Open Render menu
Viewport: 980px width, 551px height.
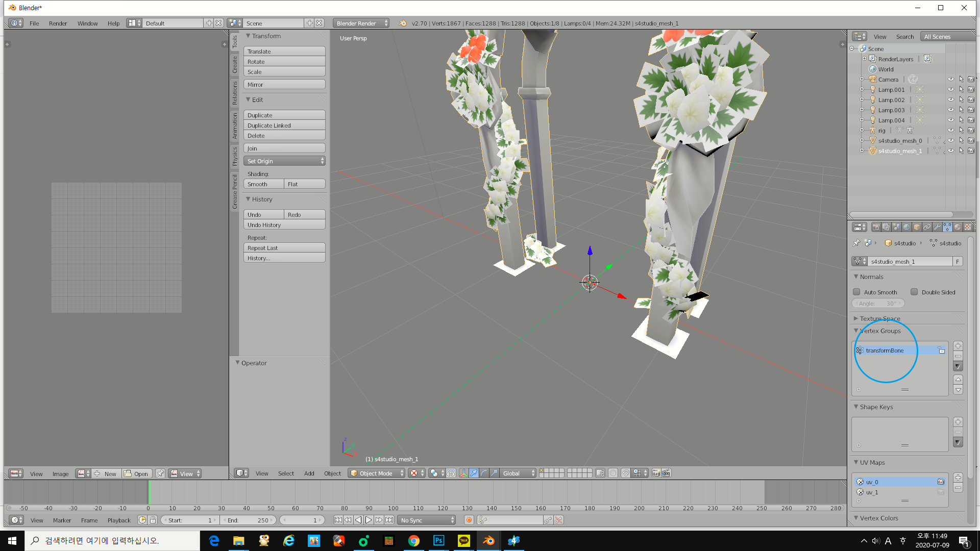pyautogui.click(x=58, y=23)
